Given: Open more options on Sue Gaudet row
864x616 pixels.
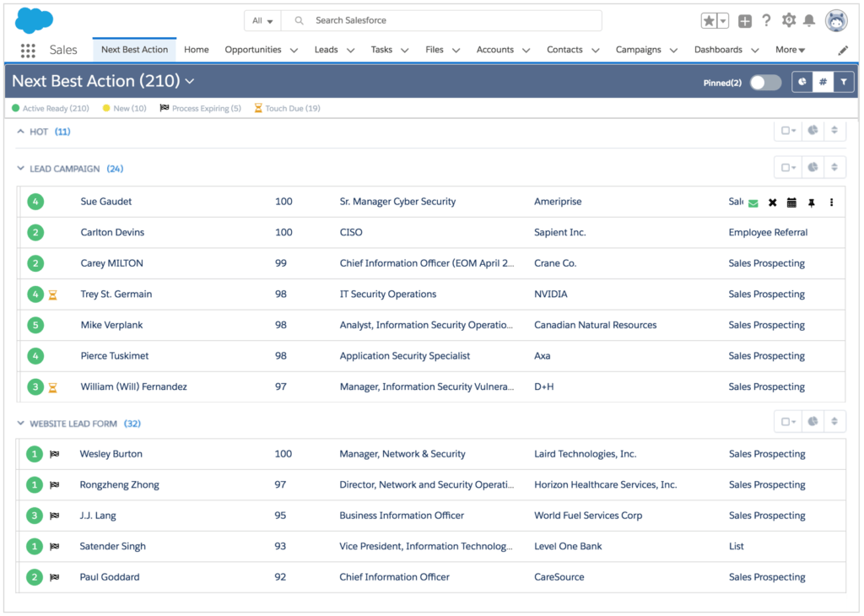Looking at the screenshot, I should (831, 203).
